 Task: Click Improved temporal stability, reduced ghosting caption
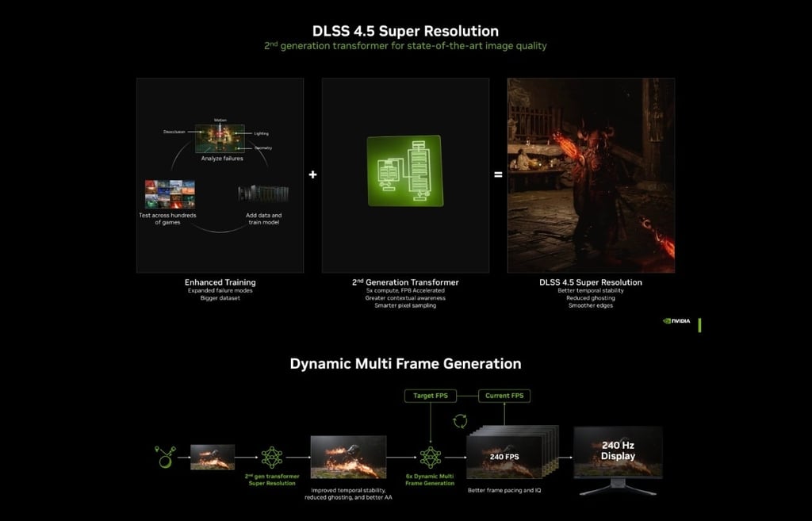tap(348, 493)
